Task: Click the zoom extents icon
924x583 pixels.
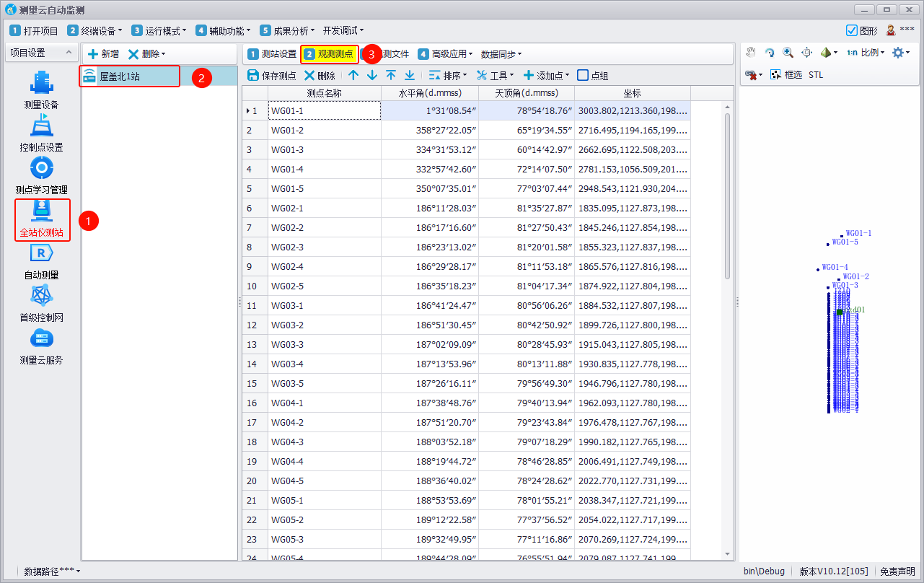Action: [x=806, y=53]
